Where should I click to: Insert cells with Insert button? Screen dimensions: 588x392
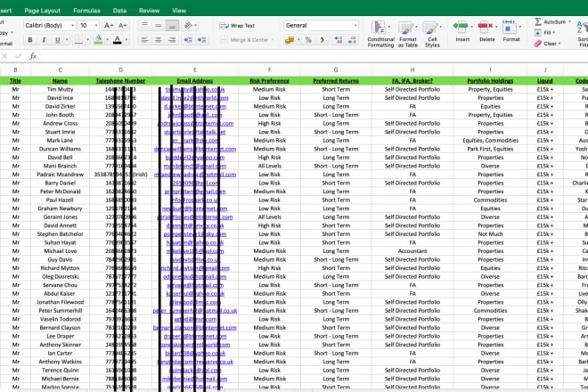(462, 31)
